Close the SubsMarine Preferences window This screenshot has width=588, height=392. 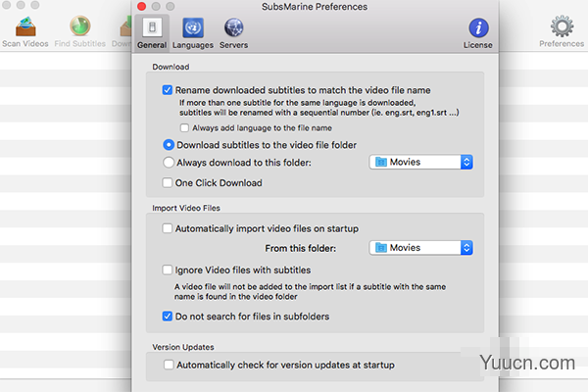click(x=142, y=7)
